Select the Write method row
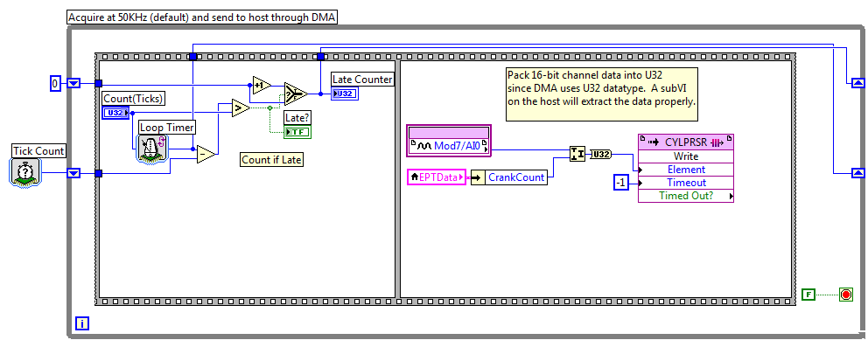Viewport: 868px width, 347px height. tap(686, 156)
